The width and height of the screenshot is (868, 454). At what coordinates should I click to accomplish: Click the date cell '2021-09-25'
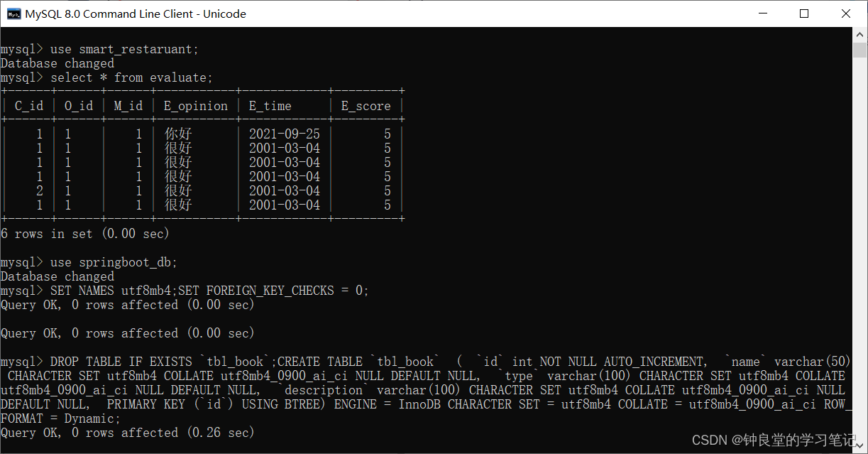coord(285,134)
